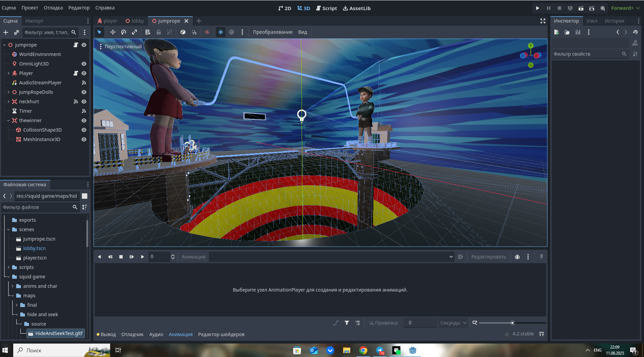Add a new child node with plus icon
This screenshot has height=357, width=644.
coord(6,32)
